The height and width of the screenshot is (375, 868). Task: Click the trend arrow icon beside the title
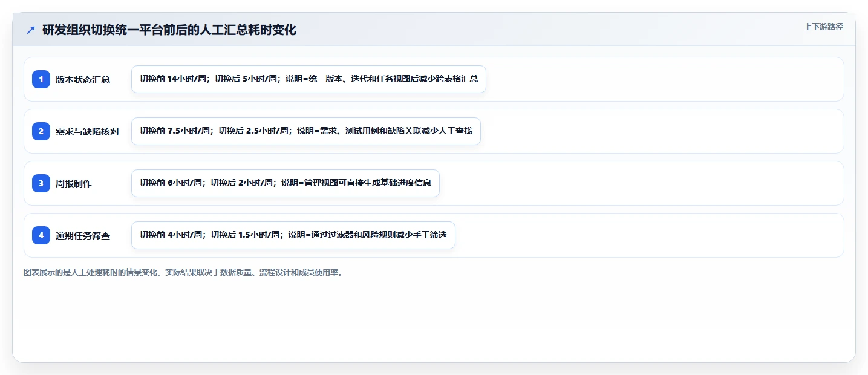(31, 30)
